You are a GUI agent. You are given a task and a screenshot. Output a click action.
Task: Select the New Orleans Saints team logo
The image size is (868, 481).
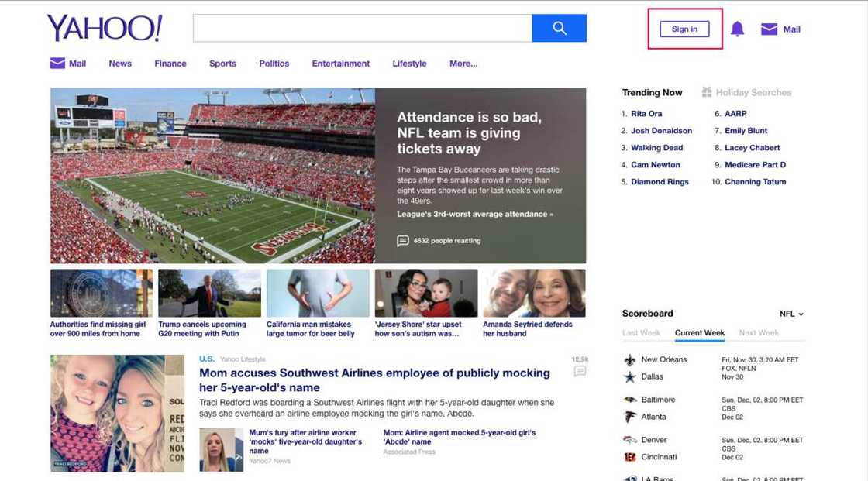click(x=629, y=359)
